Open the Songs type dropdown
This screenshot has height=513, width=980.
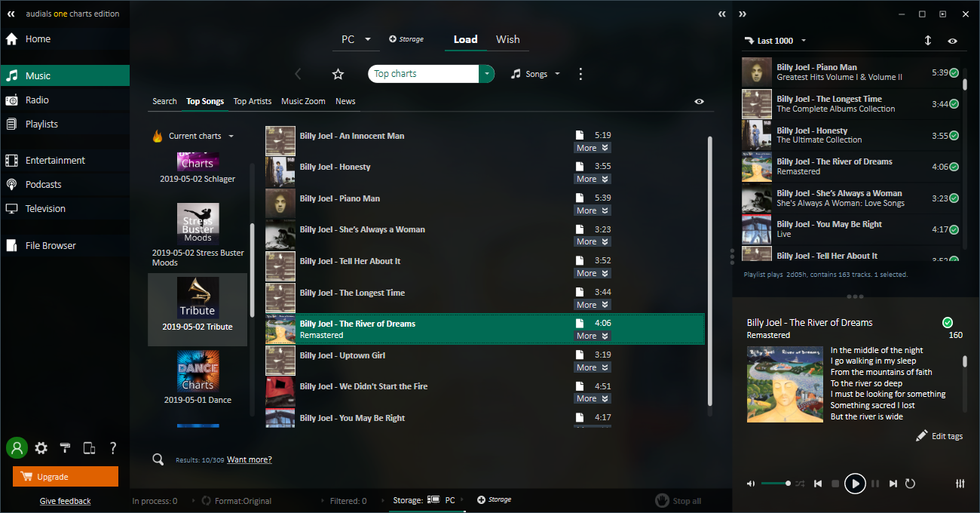pos(535,74)
